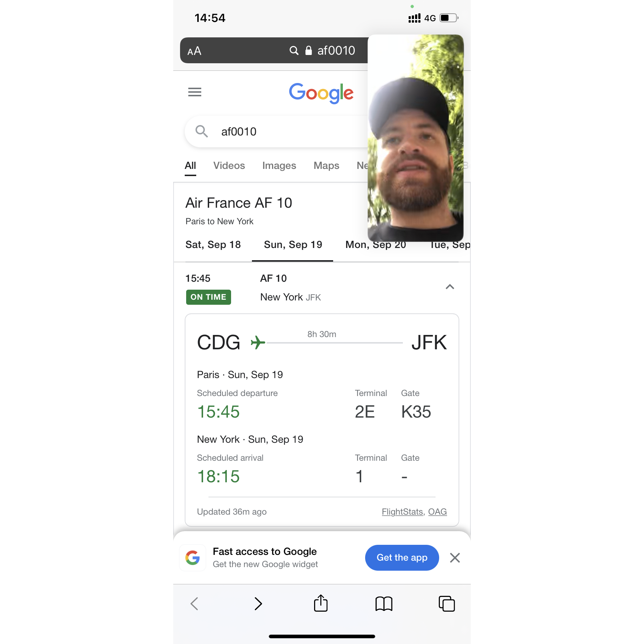644x644 pixels.
Task: Switch to the Images search tab
Action: tap(279, 166)
